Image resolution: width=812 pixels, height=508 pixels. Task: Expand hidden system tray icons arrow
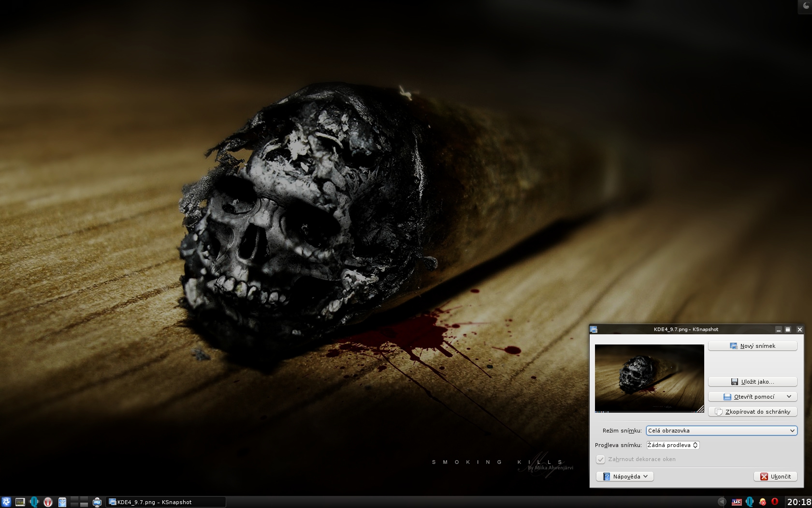pos(722,502)
